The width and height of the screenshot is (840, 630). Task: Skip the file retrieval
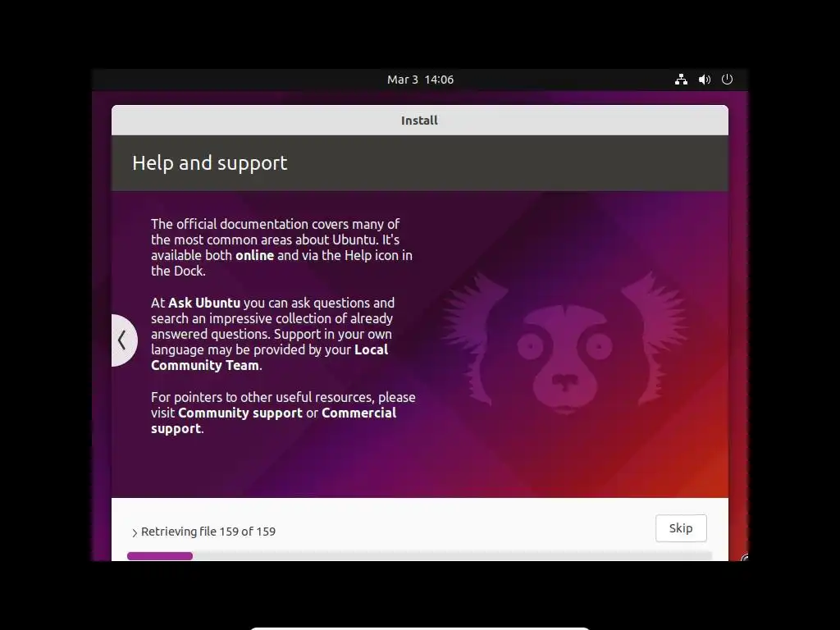pos(681,528)
